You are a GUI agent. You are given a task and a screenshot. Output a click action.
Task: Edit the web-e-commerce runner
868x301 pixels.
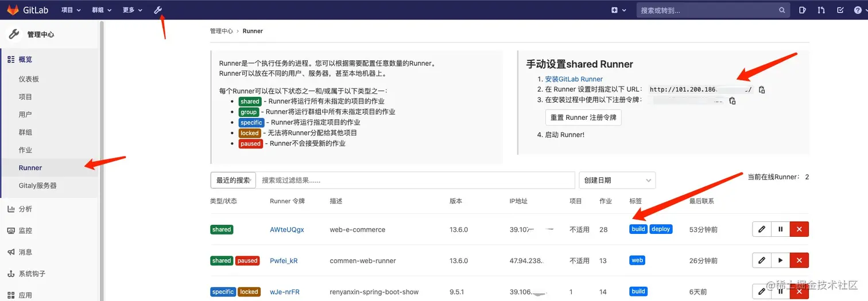[762, 229]
